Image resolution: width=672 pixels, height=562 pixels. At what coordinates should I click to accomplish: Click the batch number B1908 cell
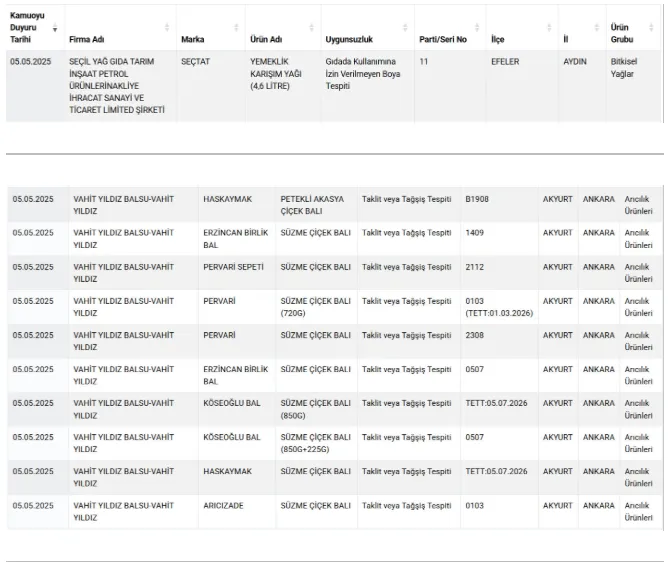click(478, 199)
